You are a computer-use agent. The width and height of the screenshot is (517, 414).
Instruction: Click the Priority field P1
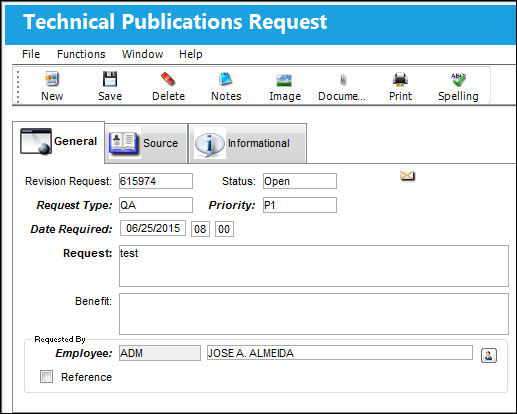300,205
